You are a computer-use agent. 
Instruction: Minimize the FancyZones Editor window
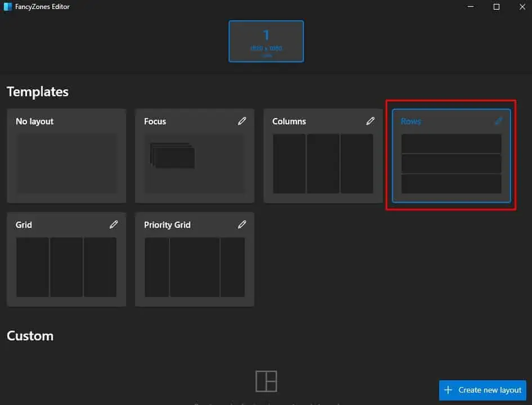pos(470,7)
